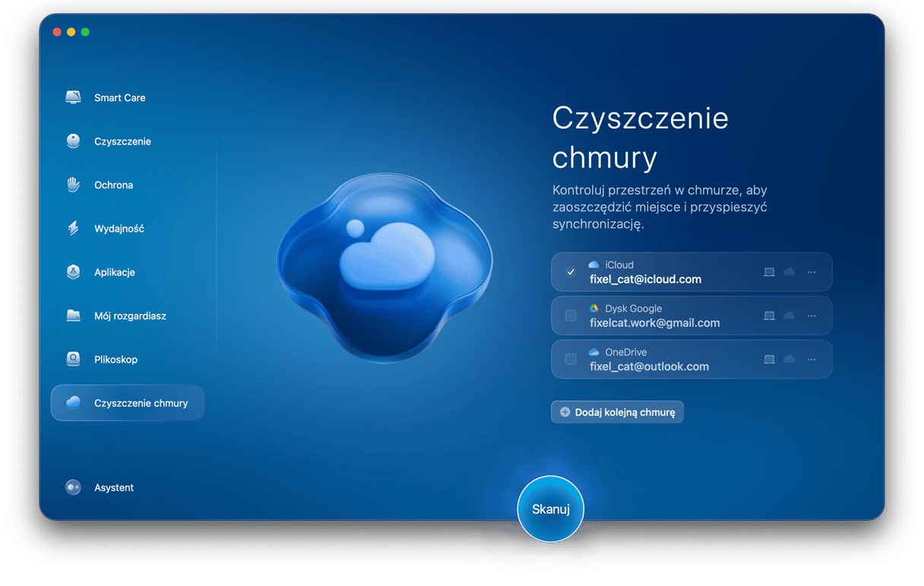Click Dodaj kolejną chmurę button

coord(617,412)
